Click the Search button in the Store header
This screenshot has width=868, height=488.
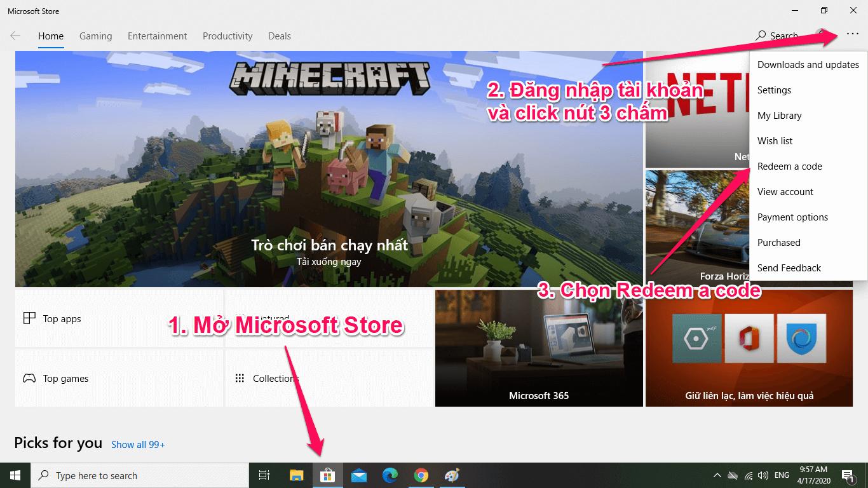pos(776,36)
